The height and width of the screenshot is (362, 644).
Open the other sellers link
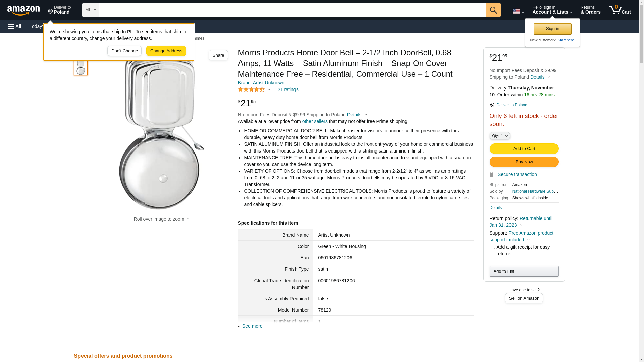tap(315, 121)
